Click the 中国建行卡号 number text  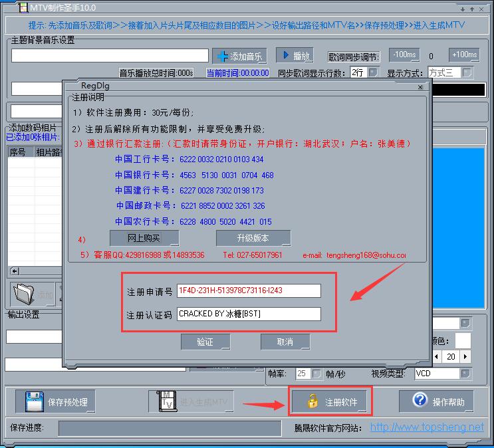(x=221, y=191)
